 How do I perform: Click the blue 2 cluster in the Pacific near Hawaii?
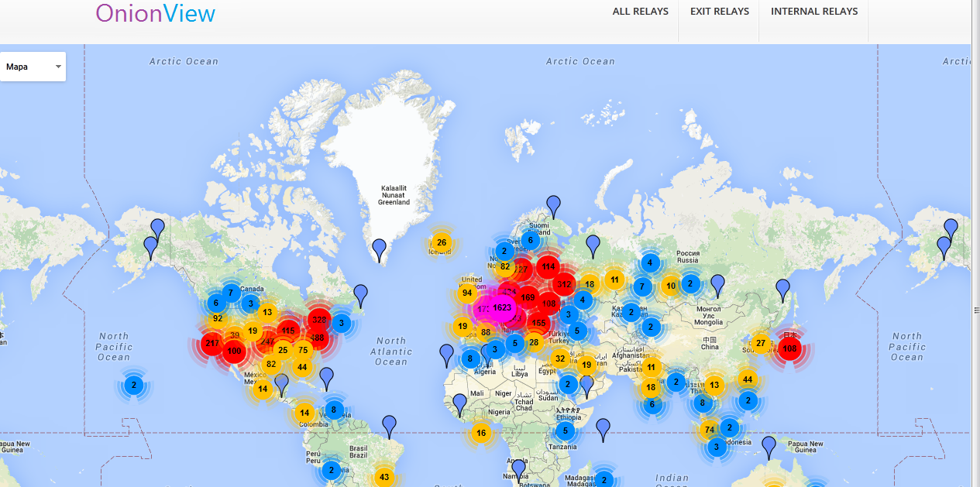pyautogui.click(x=132, y=383)
